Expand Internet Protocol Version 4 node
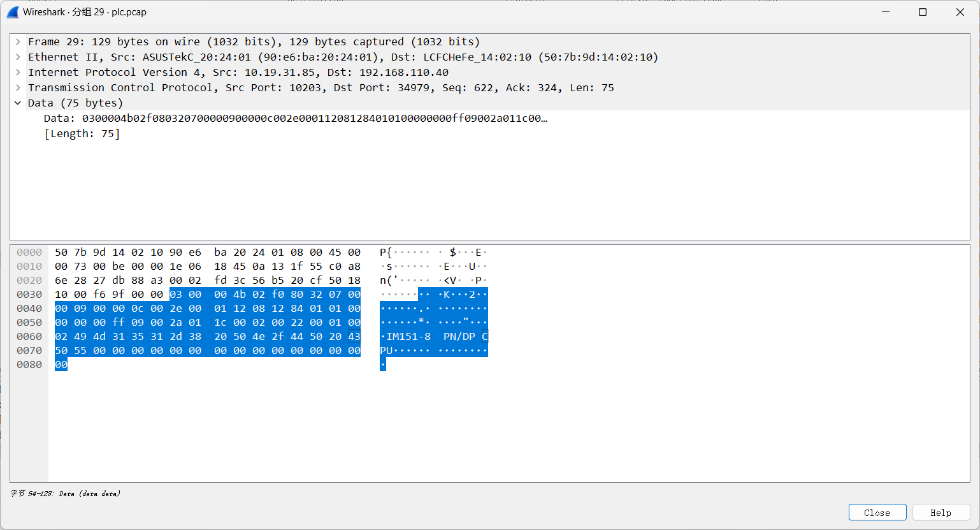The height and width of the screenshot is (530, 980). (18, 72)
